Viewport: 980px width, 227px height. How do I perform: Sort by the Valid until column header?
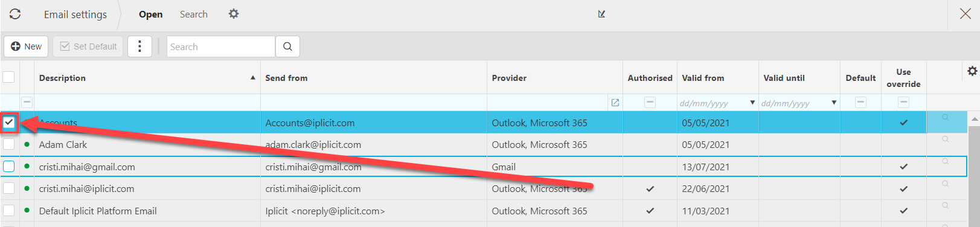[784, 78]
